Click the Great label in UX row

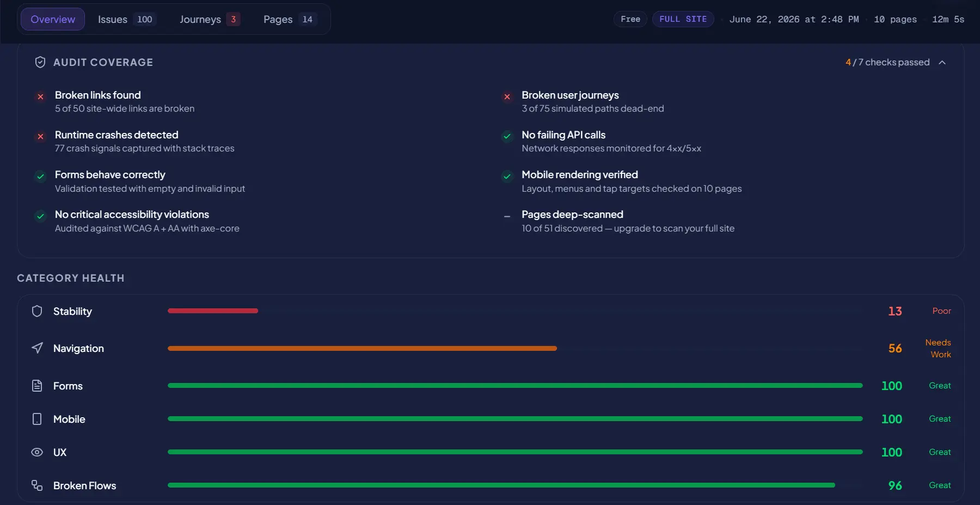pyautogui.click(x=940, y=452)
